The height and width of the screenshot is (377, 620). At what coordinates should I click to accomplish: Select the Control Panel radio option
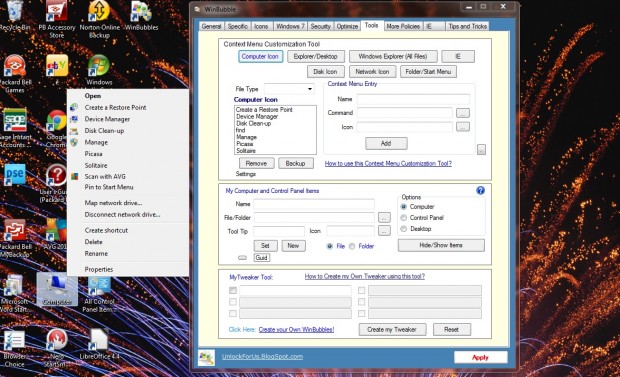tap(404, 218)
